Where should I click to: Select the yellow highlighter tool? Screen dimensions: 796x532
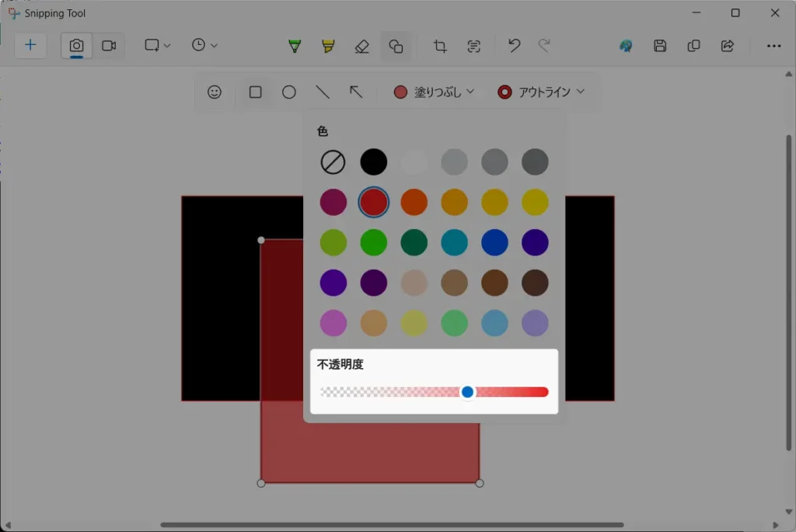(x=328, y=46)
